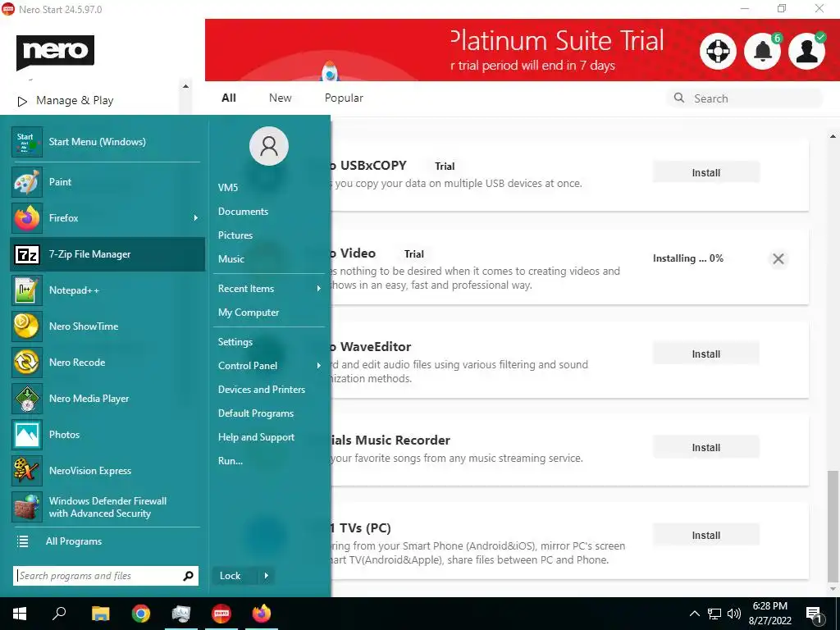Viewport: 840px width, 630px height.
Task: Install the TVs (PC) app
Action: coord(705,535)
